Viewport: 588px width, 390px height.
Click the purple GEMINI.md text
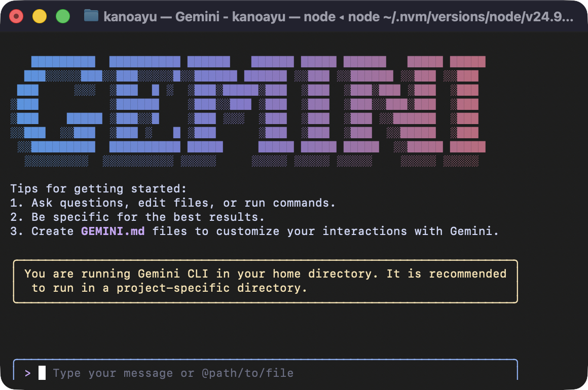click(x=113, y=231)
